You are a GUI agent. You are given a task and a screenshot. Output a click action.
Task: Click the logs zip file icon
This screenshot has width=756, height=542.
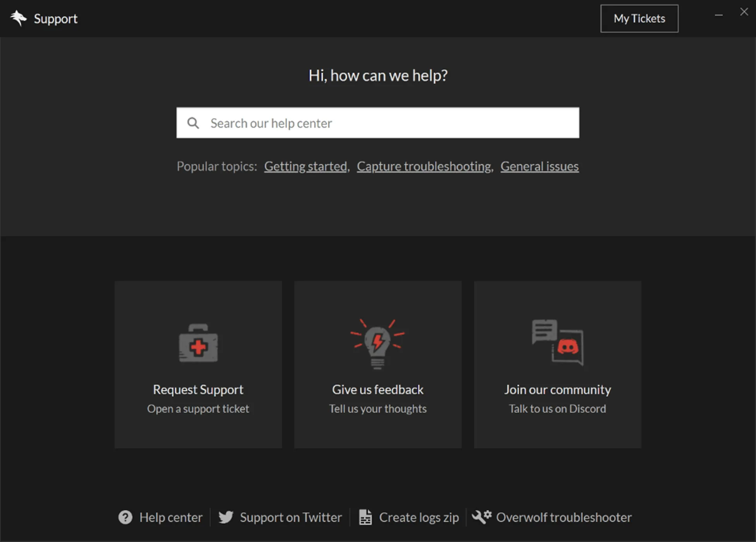[x=365, y=517]
